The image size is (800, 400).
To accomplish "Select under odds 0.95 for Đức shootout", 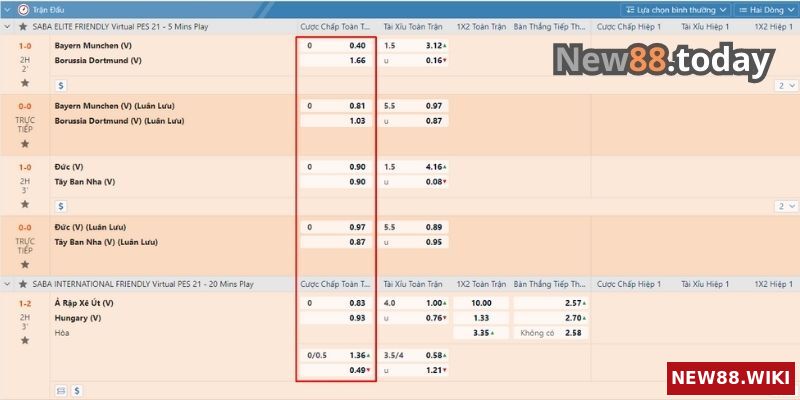I will pyautogui.click(x=415, y=242).
